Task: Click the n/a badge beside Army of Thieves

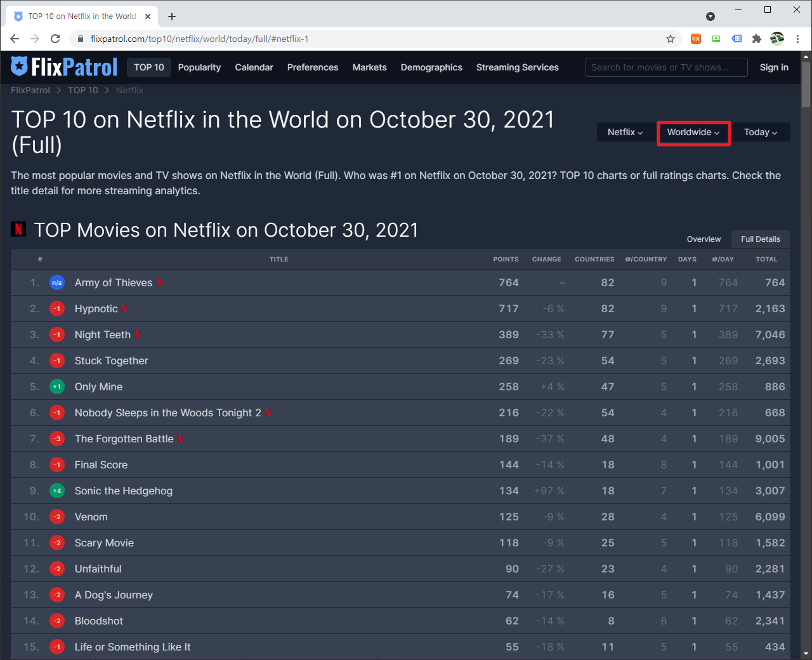Action: pos(57,282)
